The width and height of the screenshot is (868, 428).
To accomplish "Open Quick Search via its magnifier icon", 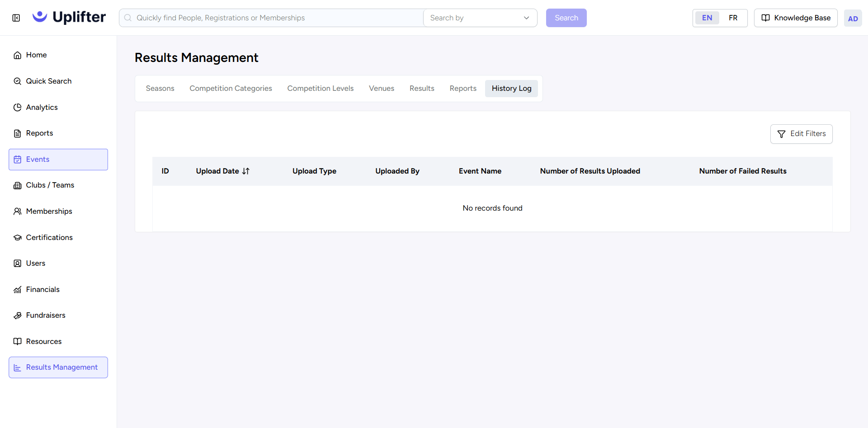I will 18,81.
